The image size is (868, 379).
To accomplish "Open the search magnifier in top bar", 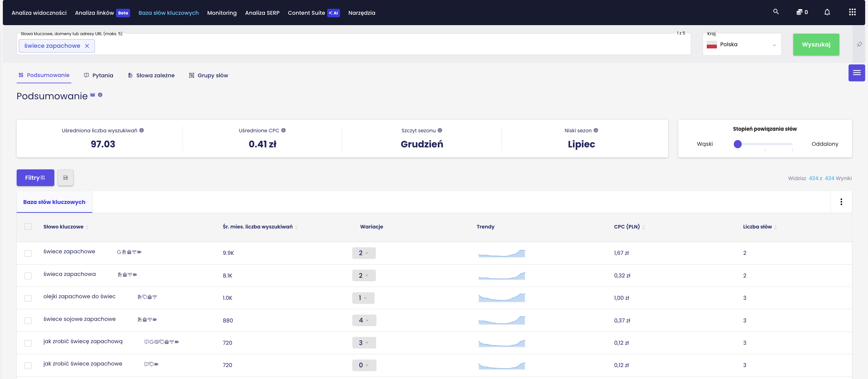I will pos(776,12).
